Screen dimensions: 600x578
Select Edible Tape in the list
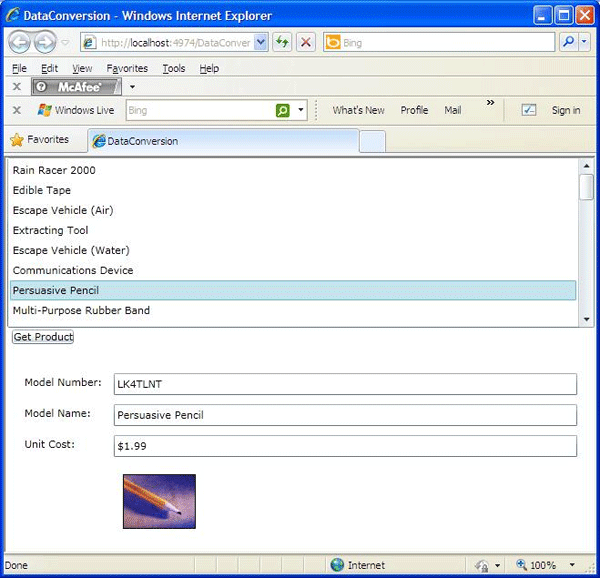pyautogui.click(x=293, y=190)
